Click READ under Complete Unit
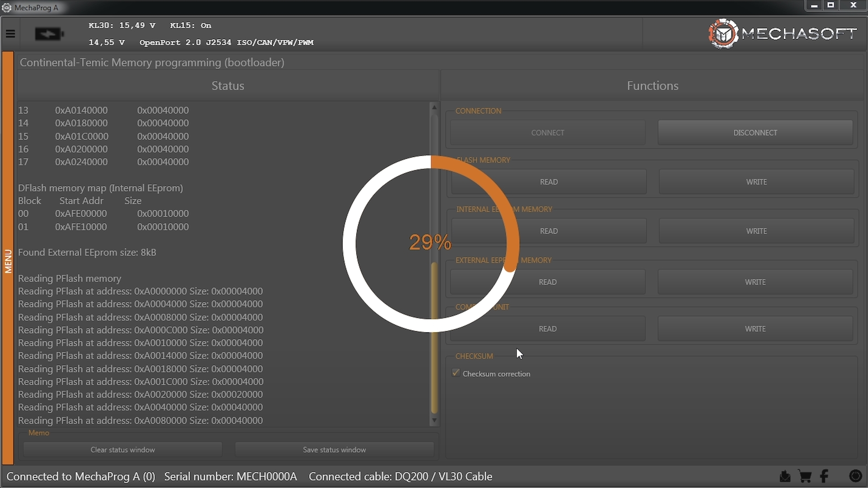Screen dimensions: 868x488 [548, 329]
